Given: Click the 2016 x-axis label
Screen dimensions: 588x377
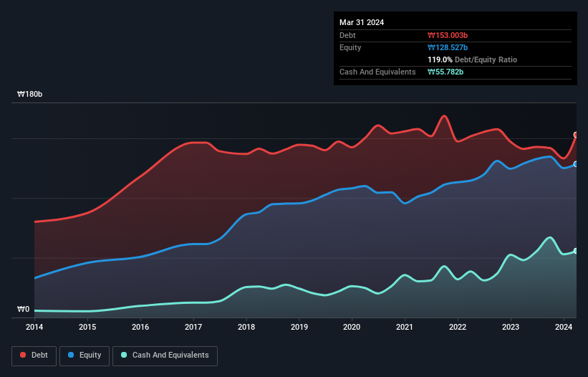Looking at the screenshot, I should tap(140, 327).
